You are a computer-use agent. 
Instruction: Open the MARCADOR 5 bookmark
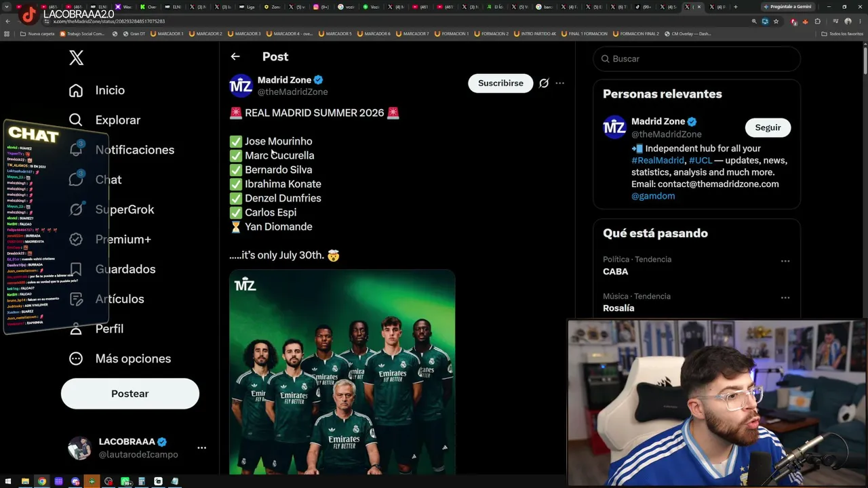point(336,34)
